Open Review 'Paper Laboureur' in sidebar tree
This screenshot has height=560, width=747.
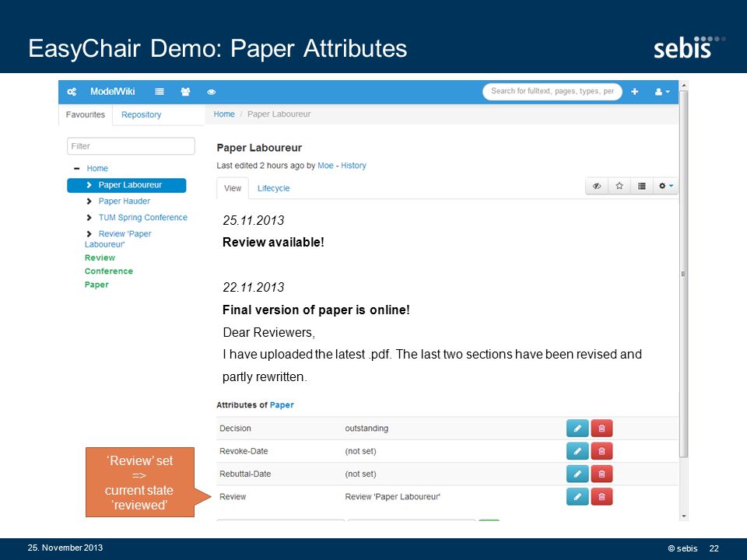coord(118,239)
